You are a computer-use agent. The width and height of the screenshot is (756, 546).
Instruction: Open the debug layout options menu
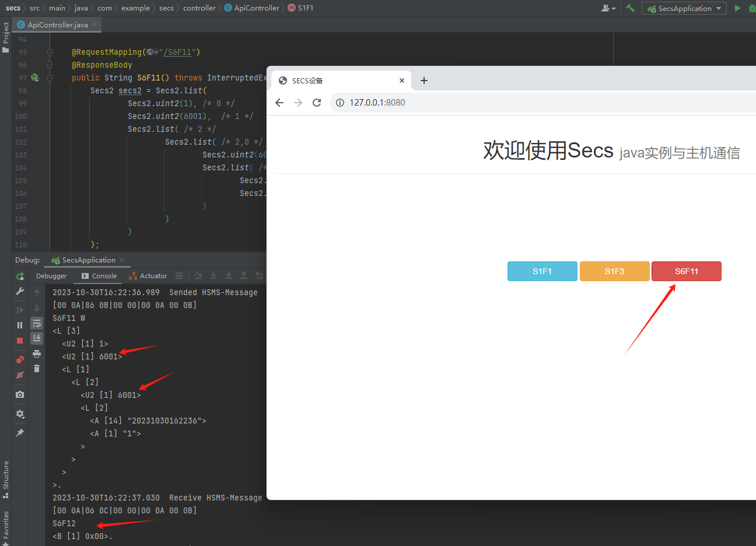click(179, 275)
